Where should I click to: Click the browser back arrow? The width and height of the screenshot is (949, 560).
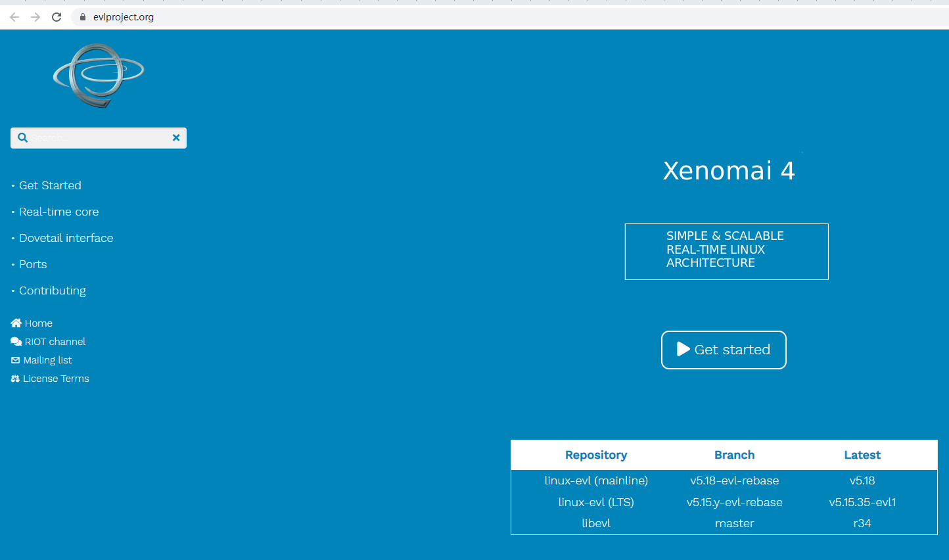14,17
